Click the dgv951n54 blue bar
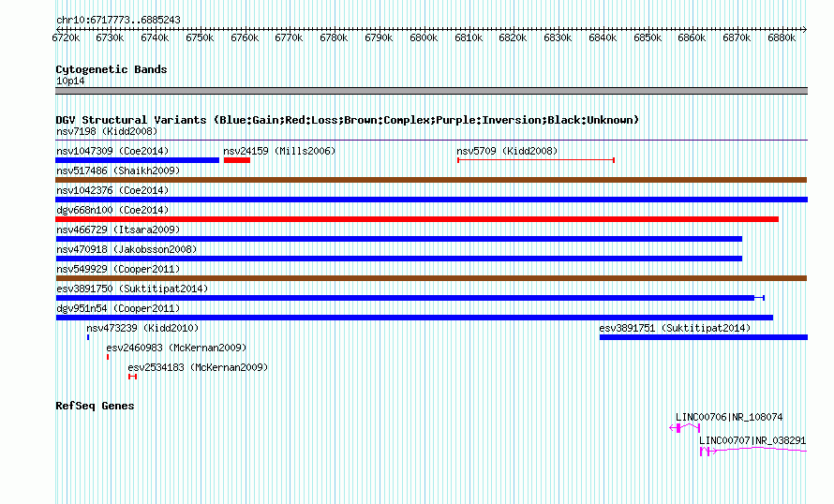 click(414, 318)
